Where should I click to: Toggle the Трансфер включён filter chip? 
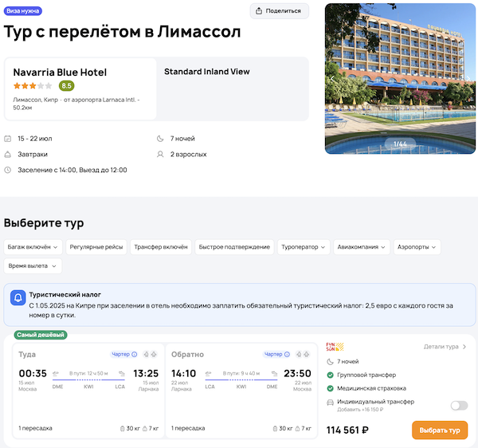[161, 247]
